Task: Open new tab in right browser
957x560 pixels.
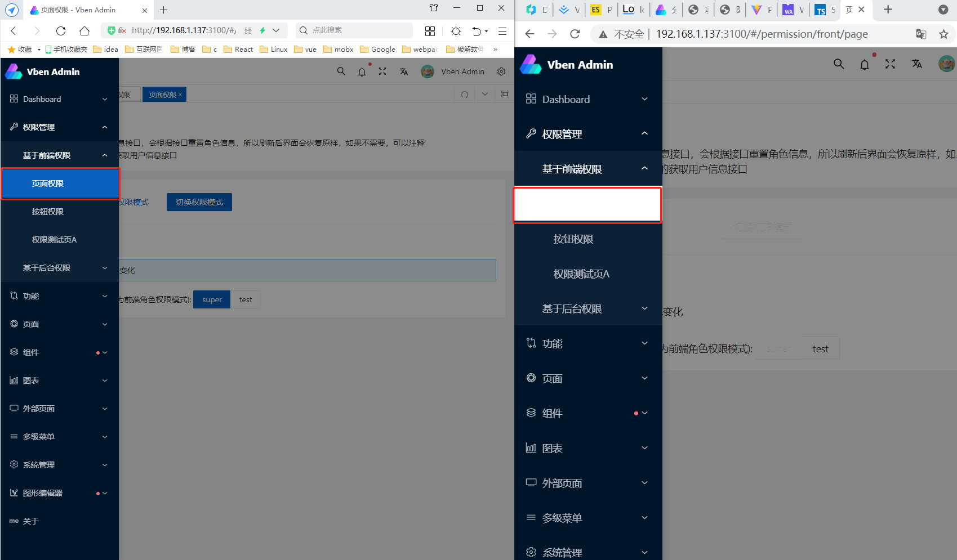Action: 888,10
